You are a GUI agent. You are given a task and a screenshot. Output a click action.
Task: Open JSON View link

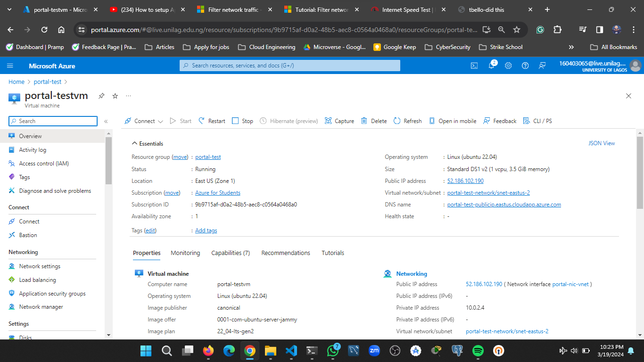click(602, 143)
